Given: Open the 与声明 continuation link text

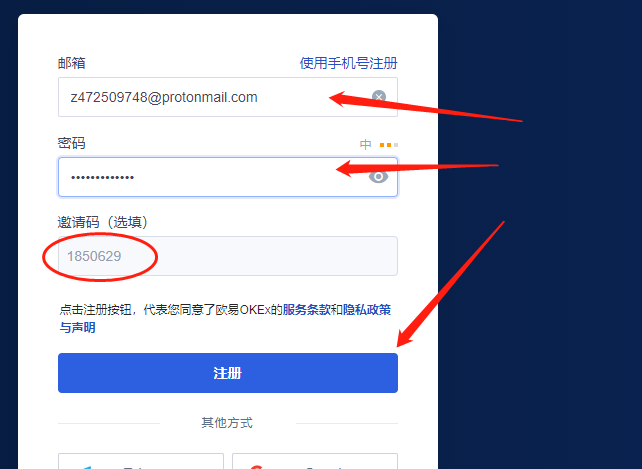Looking at the screenshot, I should click(x=77, y=328).
